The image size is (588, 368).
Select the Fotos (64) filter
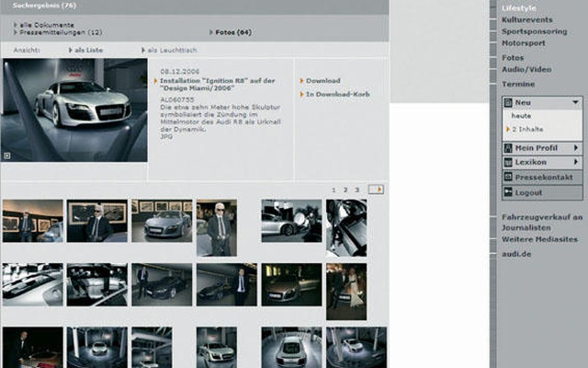tap(232, 33)
